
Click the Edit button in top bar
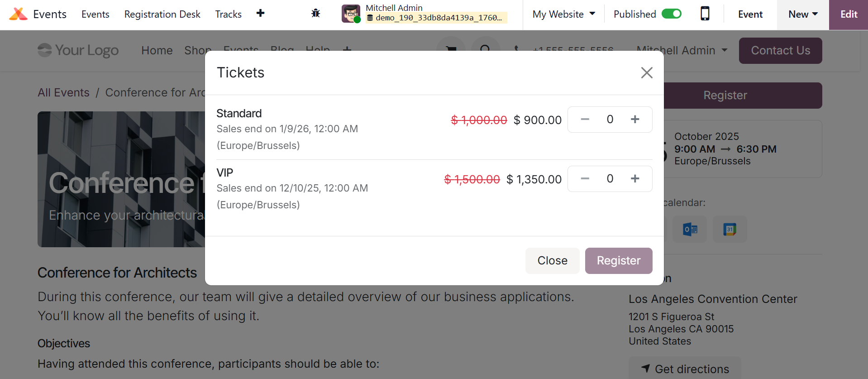849,14
